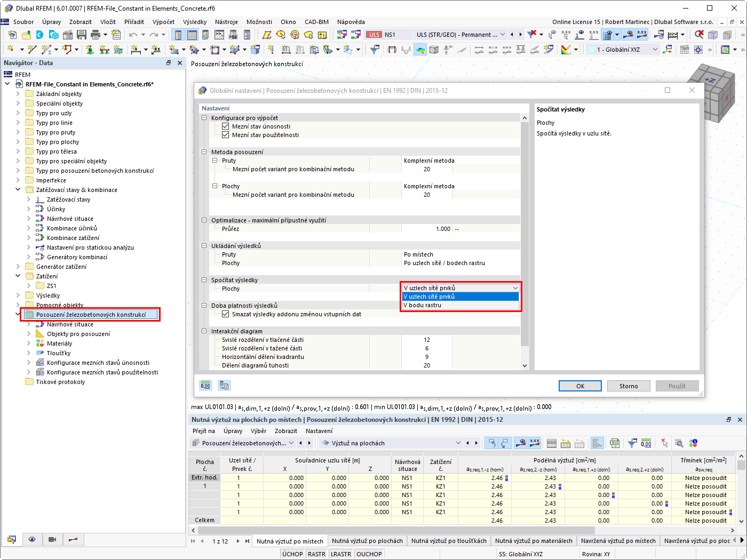Select 'Objekty pro posouzení' tree item
Image resolution: width=747 pixels, height=560 pixels.
78,334
